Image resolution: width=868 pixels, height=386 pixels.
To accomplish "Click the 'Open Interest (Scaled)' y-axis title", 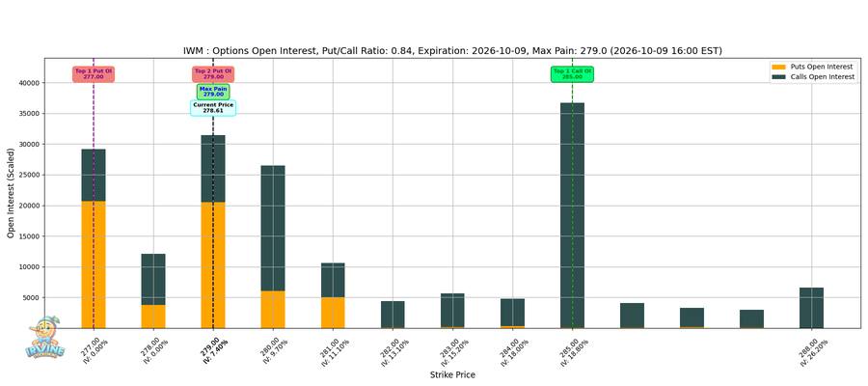I will (11, 193).
